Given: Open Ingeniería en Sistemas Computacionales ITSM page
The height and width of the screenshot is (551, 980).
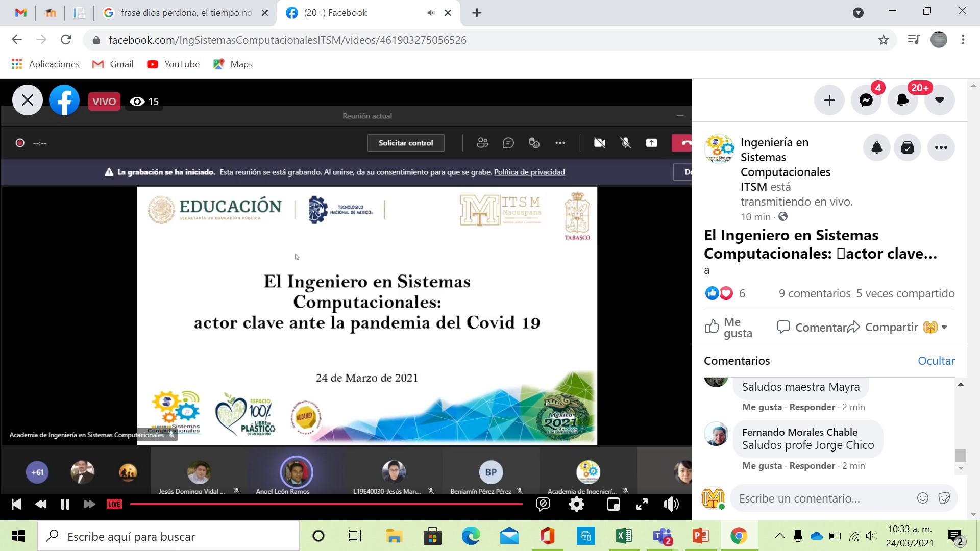Looking at the screenshot, I should (786, 164).
